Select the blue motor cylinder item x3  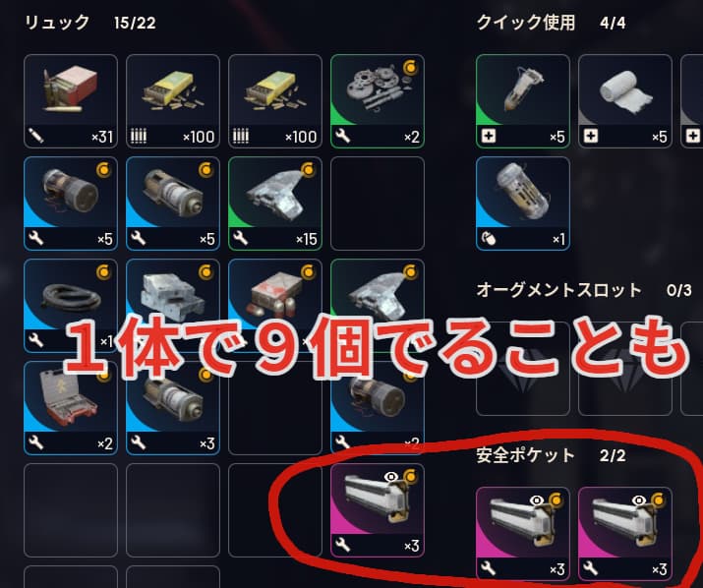pyautogui.click(x=173, y=408)
